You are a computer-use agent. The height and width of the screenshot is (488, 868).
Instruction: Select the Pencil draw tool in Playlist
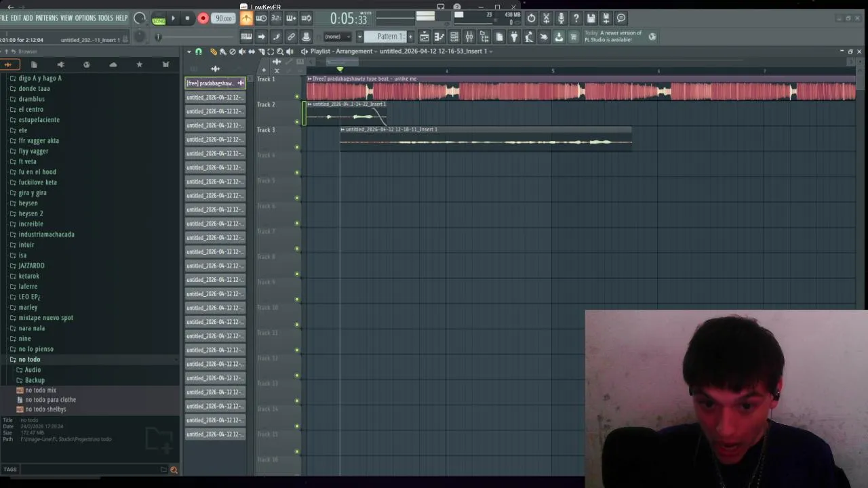[x=213, y=52]
